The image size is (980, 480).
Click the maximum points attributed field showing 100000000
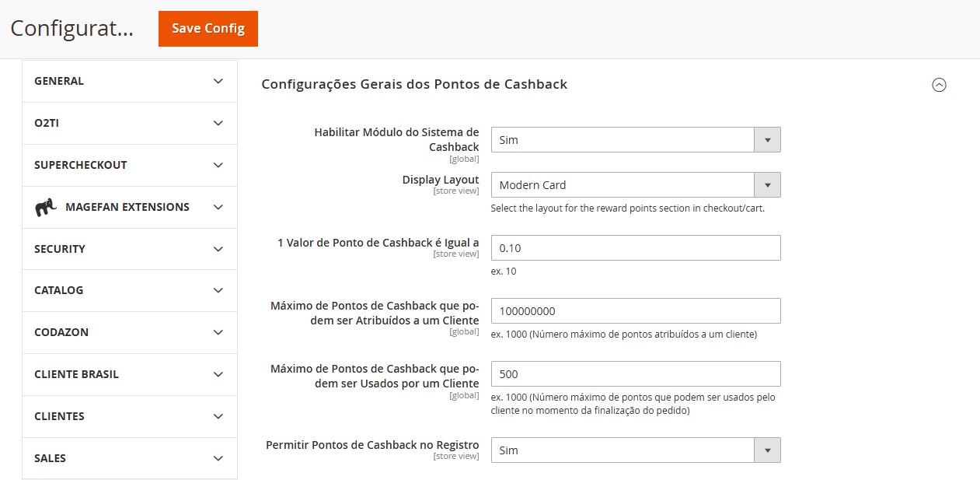coord(636,310)
